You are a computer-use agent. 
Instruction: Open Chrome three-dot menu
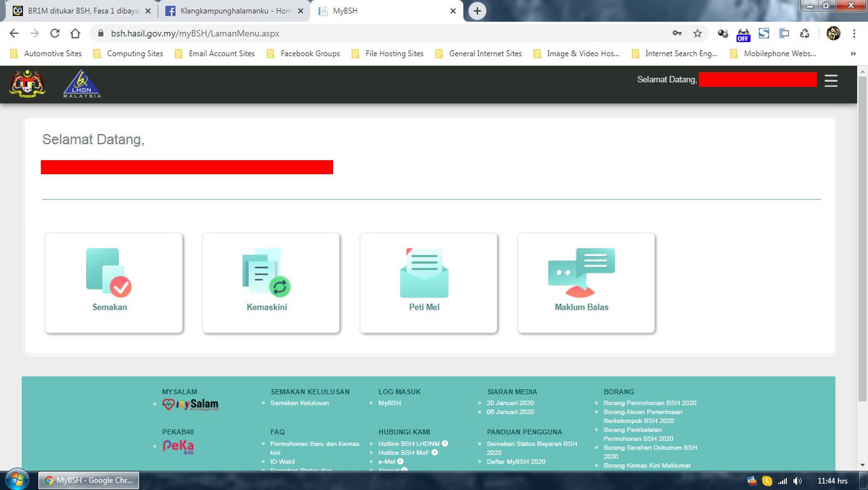[854, 33]
